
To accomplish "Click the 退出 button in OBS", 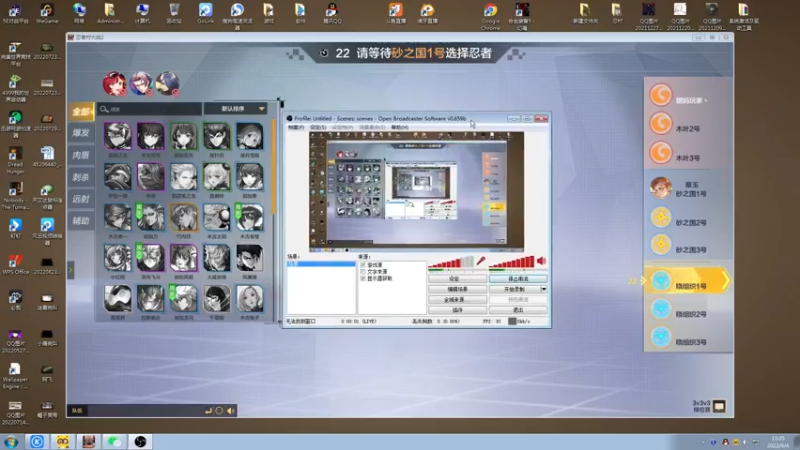I will 518,310.
